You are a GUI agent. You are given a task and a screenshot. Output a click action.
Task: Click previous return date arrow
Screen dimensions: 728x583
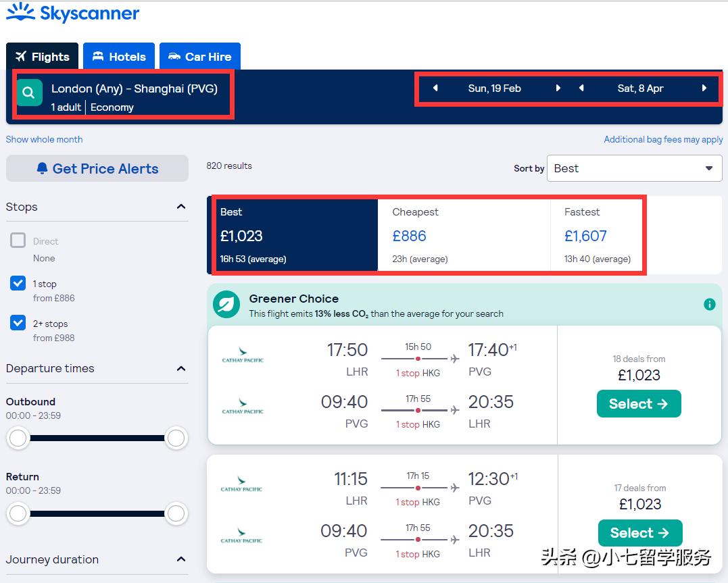pos(581,88)
